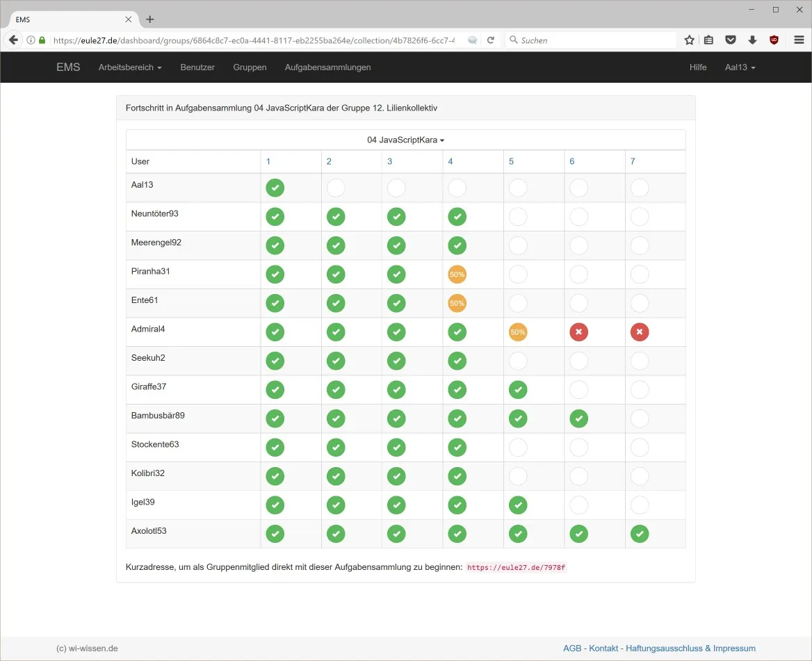This screenshot has height=661, width=812.
Task: Open the Firefox hamburger menu
Action: pos(799,40)
